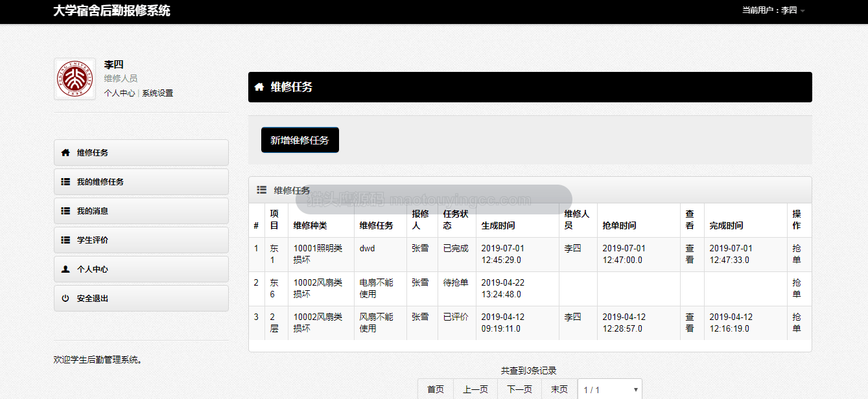This screenshot has height=399, width=868.
Task: Go to the 首页 pagination button
Action: (x=436, y=389)
